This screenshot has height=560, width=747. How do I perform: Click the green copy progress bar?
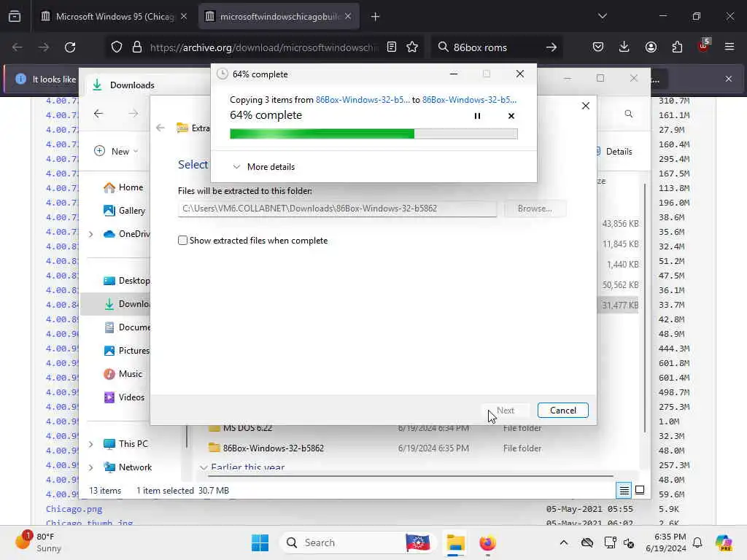point(373,134)
